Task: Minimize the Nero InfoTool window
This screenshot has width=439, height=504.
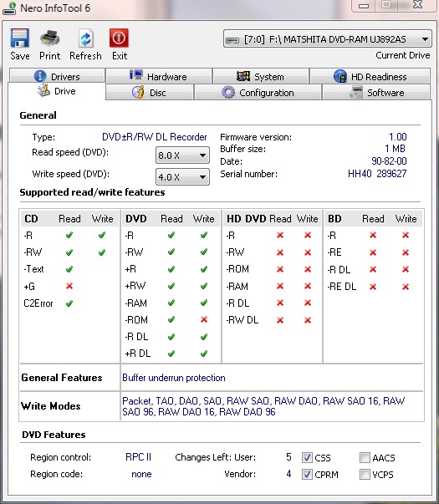Action: tap(364, 6)
